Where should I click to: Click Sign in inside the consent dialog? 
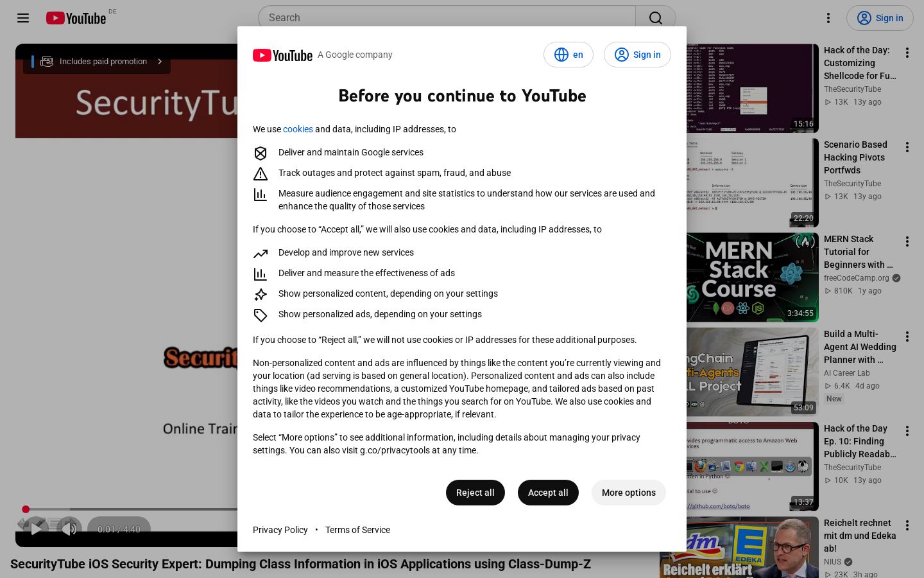click(x=637, y=55)
